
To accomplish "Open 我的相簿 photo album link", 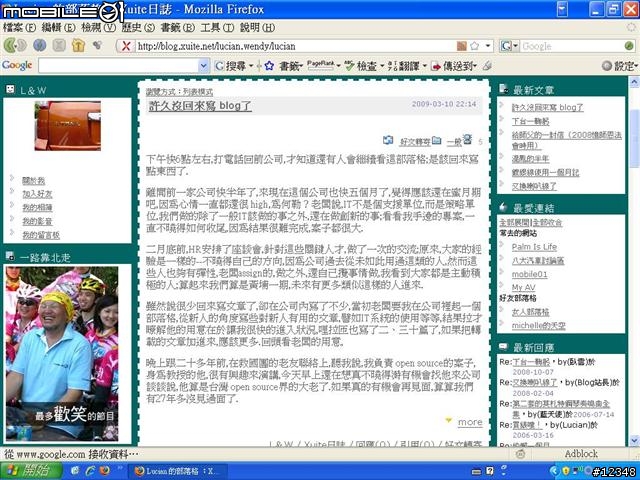I will tap(37, 207).
